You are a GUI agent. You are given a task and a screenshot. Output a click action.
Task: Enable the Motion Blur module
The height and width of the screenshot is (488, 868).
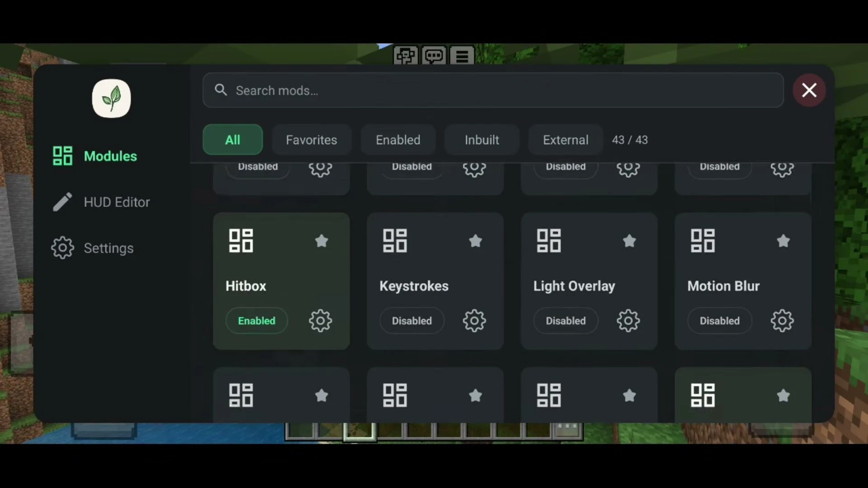click(x=720, y=321)
